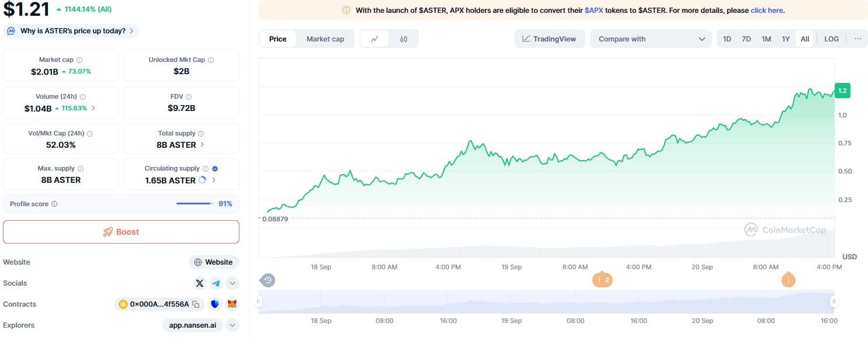Image resolution: width=868 pixels, height=337 pixels.
Task: Click the event marker near 20 Sep 8:00 AM
Action: [x=789, y=280]
